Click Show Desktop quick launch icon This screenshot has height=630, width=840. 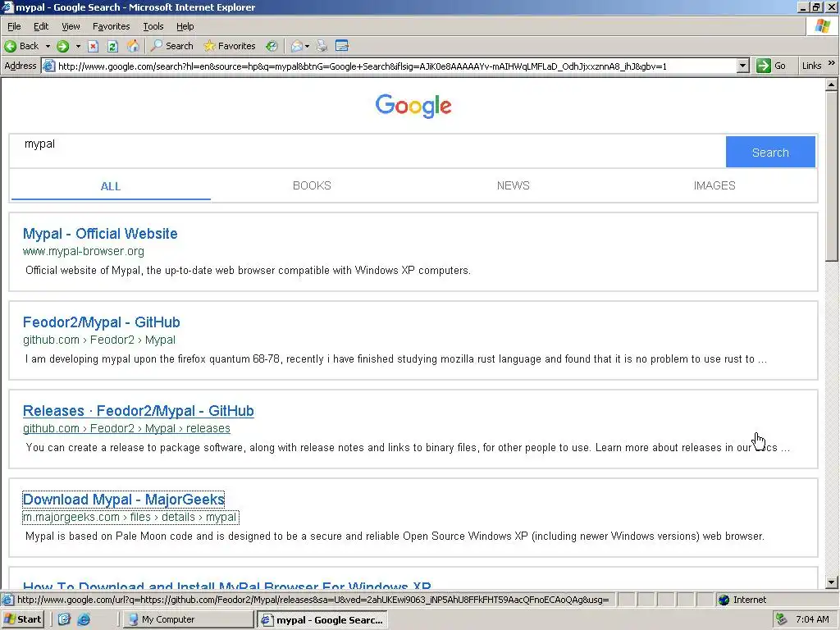coord(64,619)
